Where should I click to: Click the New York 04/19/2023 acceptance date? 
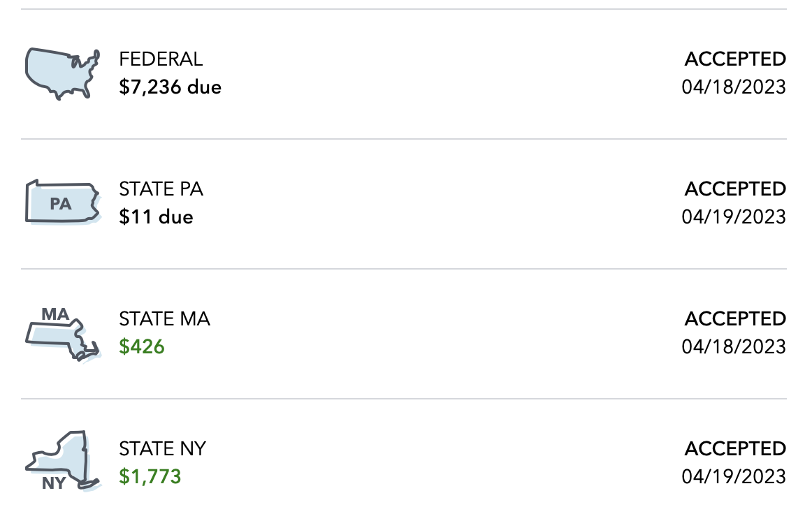(734, 477)
